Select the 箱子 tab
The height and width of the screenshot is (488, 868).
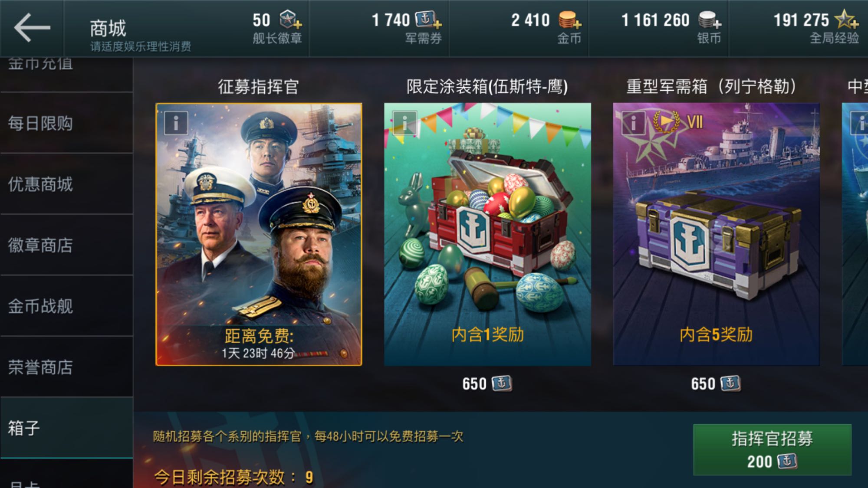(66, 428)
